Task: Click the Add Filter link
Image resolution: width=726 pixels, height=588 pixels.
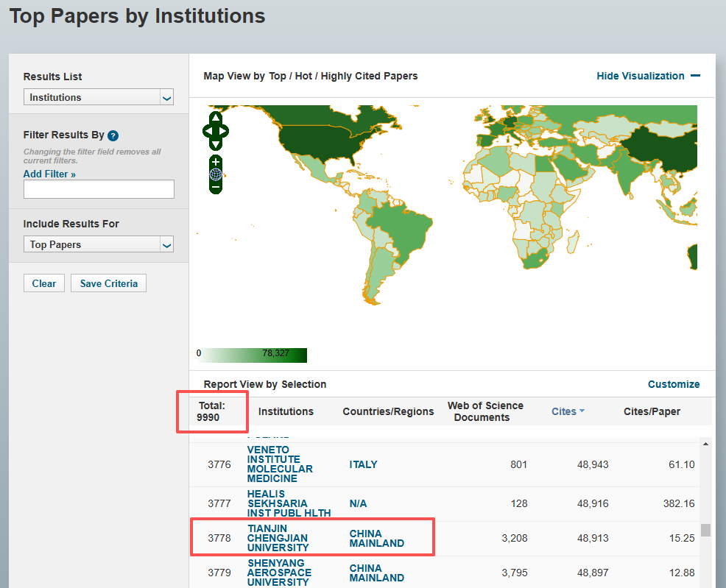Action: (49, 174)
